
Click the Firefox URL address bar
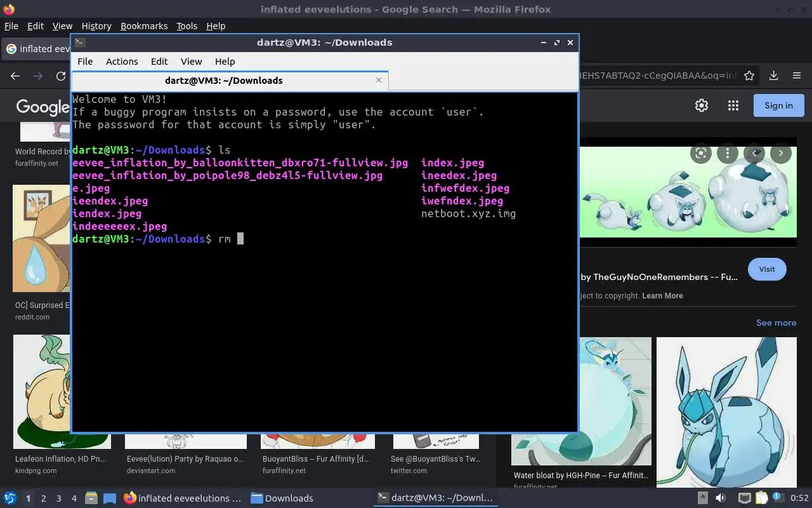(x=657, y=76)
